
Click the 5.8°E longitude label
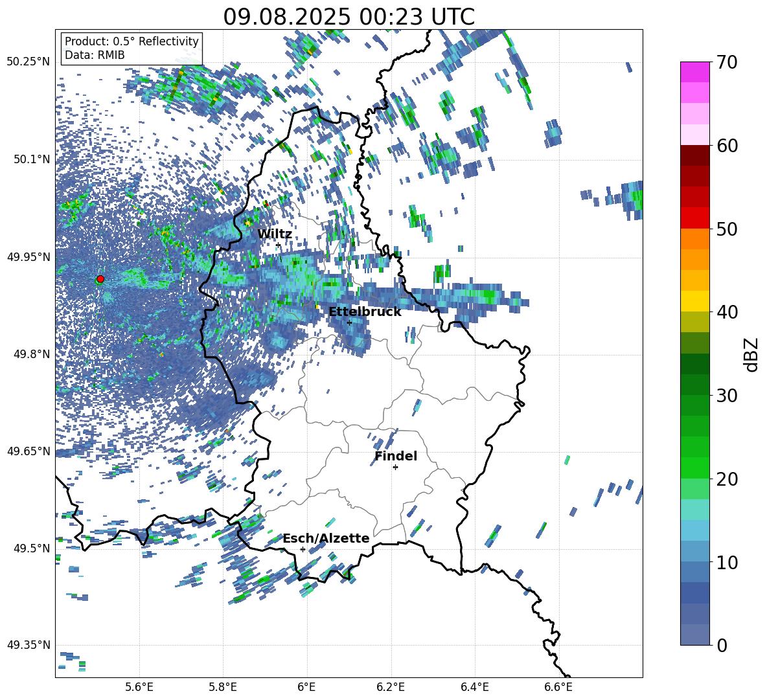tap(223, 687)
